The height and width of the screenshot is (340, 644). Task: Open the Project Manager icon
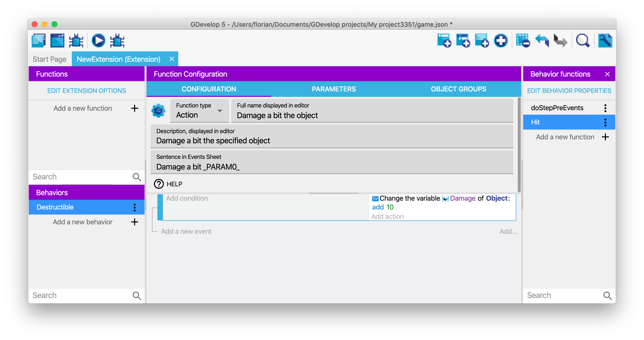click(x=39, y=41)
